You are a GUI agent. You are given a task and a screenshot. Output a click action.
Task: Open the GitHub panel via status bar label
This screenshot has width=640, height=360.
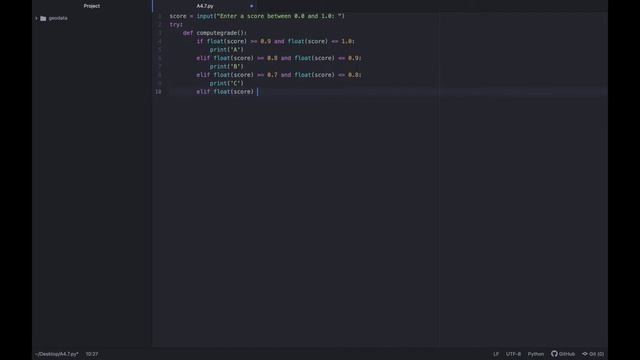click(567, 354)
